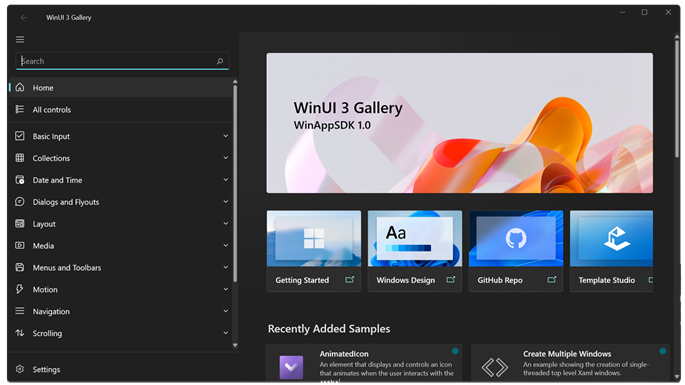This screenshot has width=685, height=385.
Task: Expand the Collections chevron
Action: click(226, 158)
